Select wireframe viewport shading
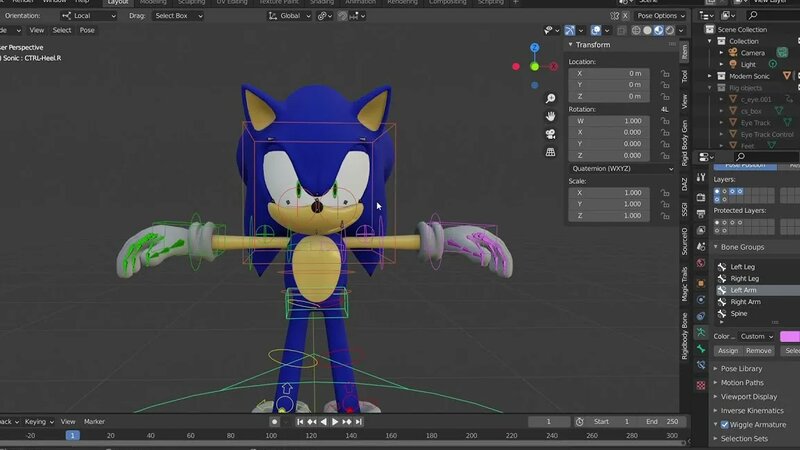The width and height of the screenshot is (800, 450). click(x=636, y=31)
